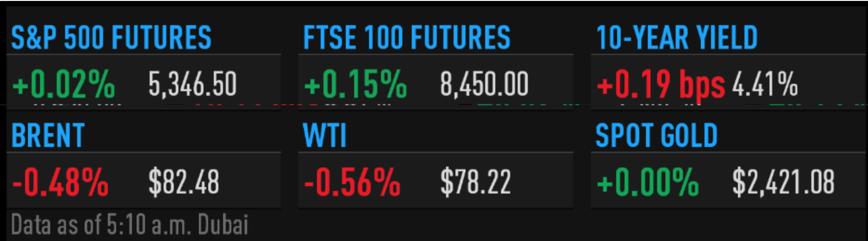Click the WTI -0.56% change value
Screen dimensions: 868x241
pyautogui.click(x=352, y=182)
